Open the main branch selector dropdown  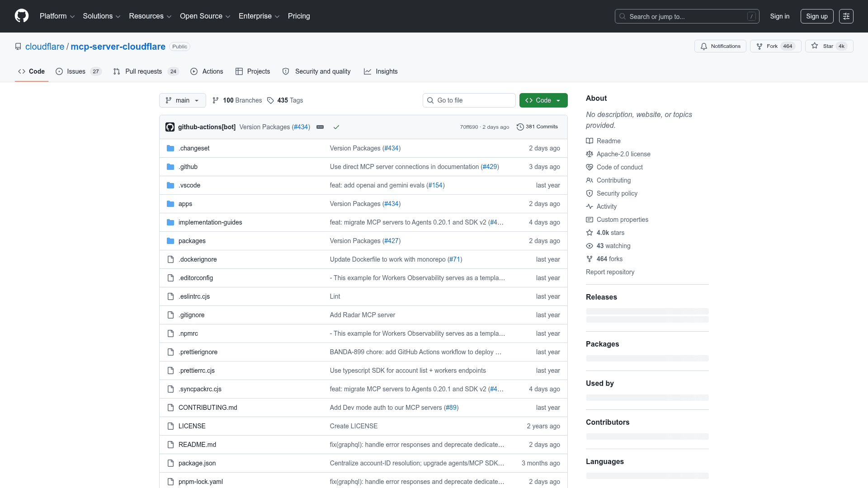coord(183,100)
